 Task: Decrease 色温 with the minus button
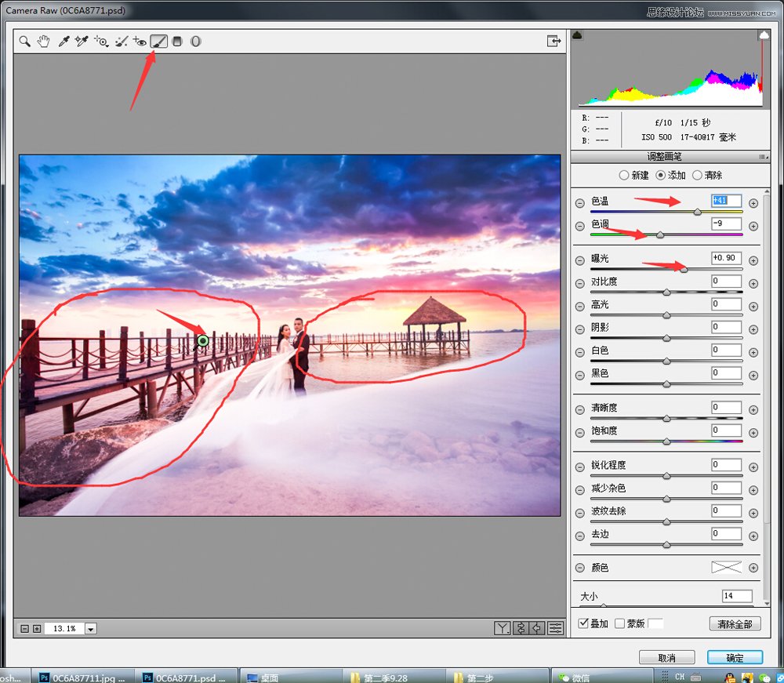click(x=579, y=204)
